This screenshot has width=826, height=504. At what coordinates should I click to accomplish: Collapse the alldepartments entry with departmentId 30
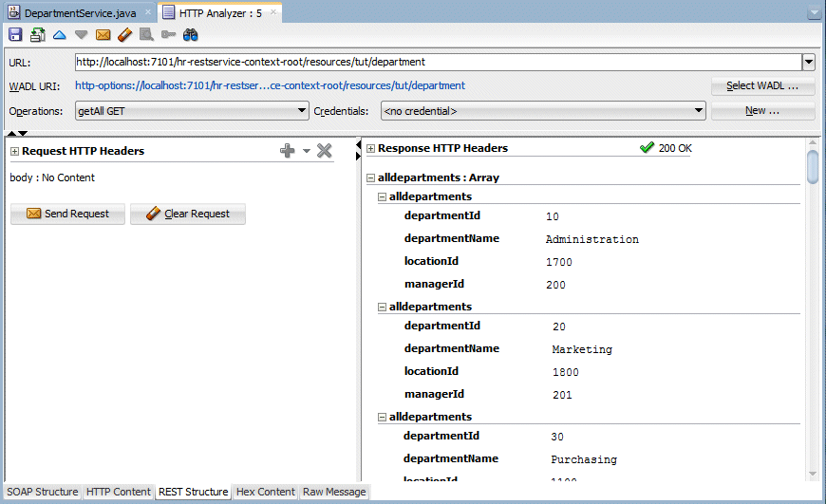pos(383,417)
